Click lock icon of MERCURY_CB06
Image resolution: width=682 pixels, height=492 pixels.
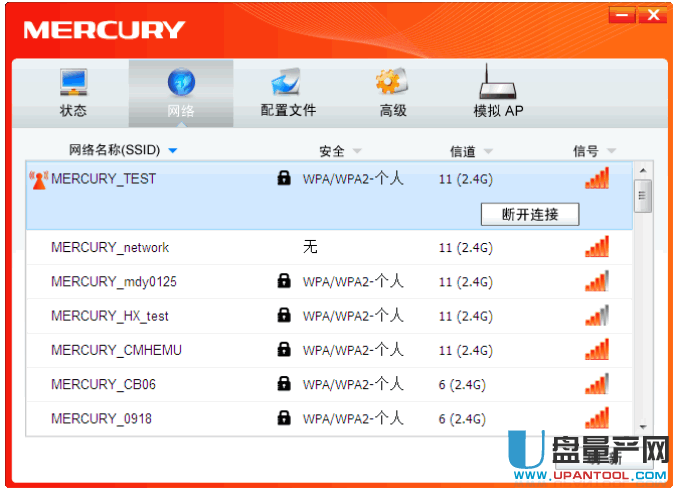[x=284, y=384]
